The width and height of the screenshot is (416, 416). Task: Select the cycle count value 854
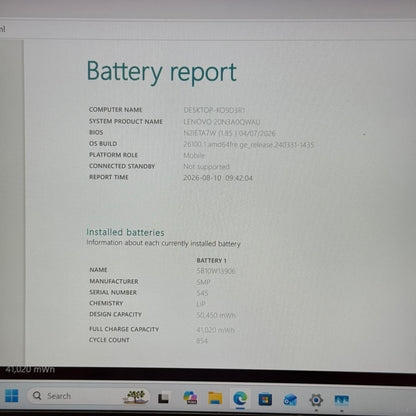pos(202,341)
